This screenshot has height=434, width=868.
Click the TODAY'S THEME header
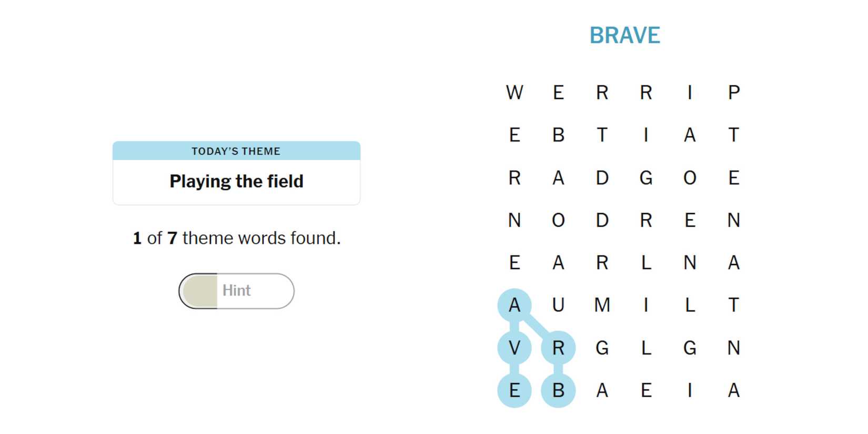(236, 152)
